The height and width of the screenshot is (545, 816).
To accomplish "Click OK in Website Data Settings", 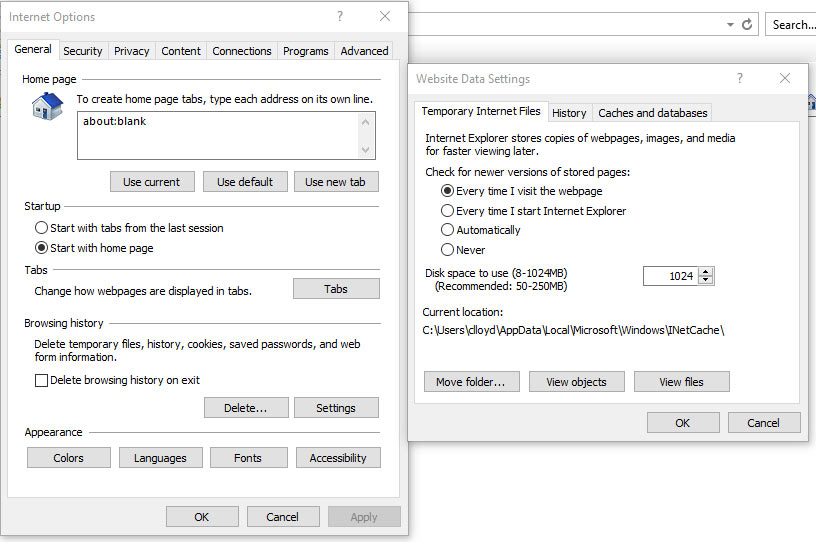I will (683, 423).
